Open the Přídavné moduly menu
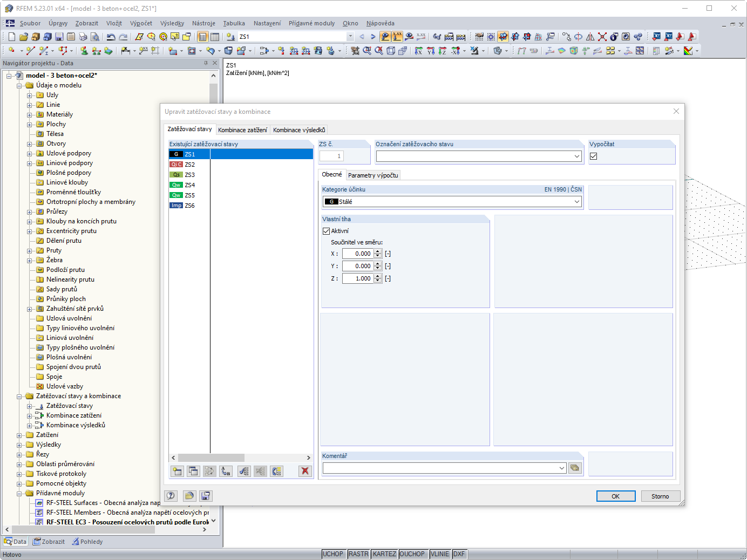 click(x=311, y=23)
